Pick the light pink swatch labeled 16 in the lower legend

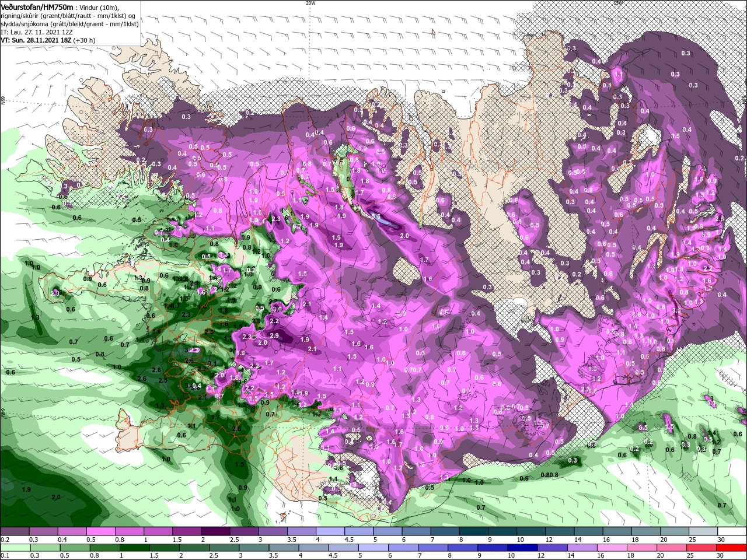tap(612, 547)
